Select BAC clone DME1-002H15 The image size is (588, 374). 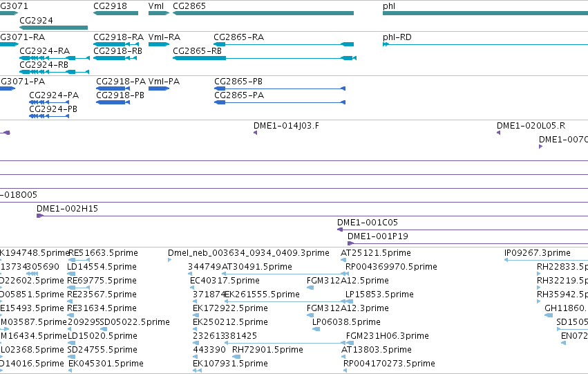coord(312,216)
